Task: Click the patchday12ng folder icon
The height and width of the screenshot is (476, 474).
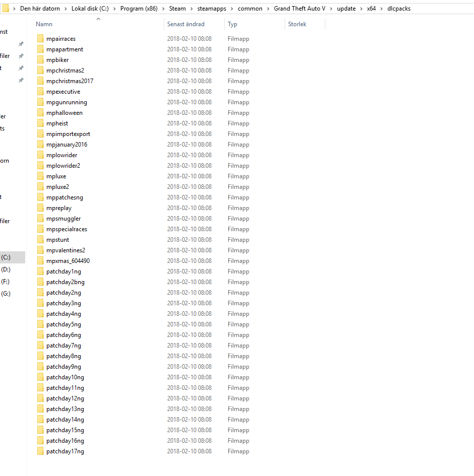Action: point(40,398)
